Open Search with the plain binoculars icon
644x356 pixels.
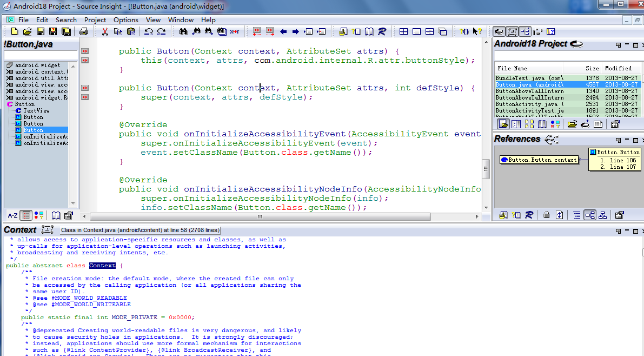pyautogui.click(x=183, y=32)
